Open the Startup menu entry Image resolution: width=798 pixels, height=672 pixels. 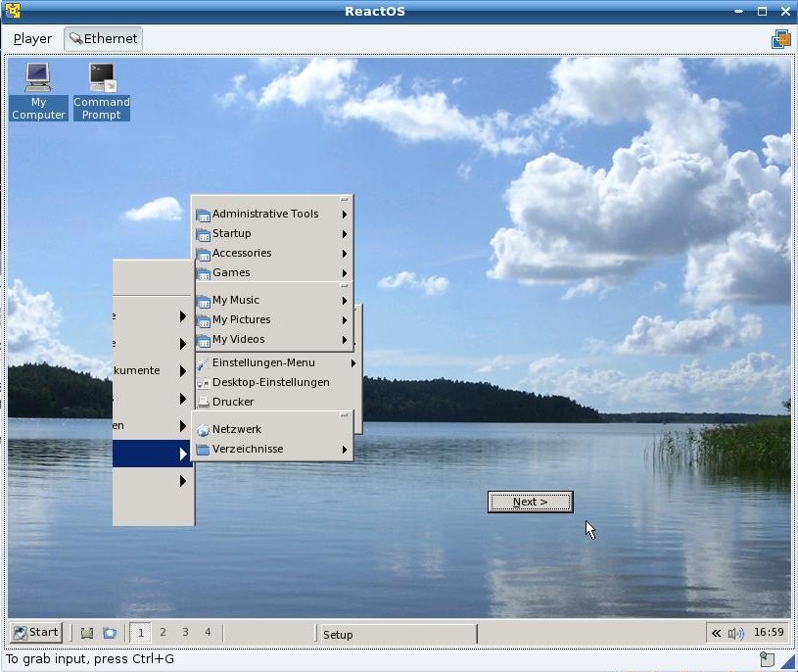pos(272,234)
